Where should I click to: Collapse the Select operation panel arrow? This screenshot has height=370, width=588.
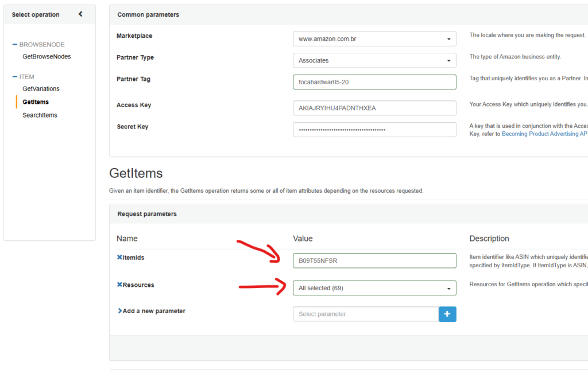[80, 14]
